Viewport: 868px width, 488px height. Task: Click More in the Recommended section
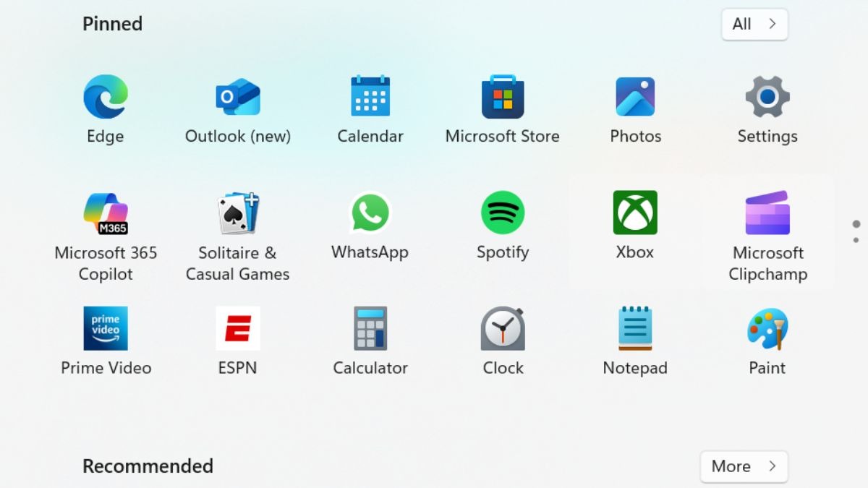point(744,466)
